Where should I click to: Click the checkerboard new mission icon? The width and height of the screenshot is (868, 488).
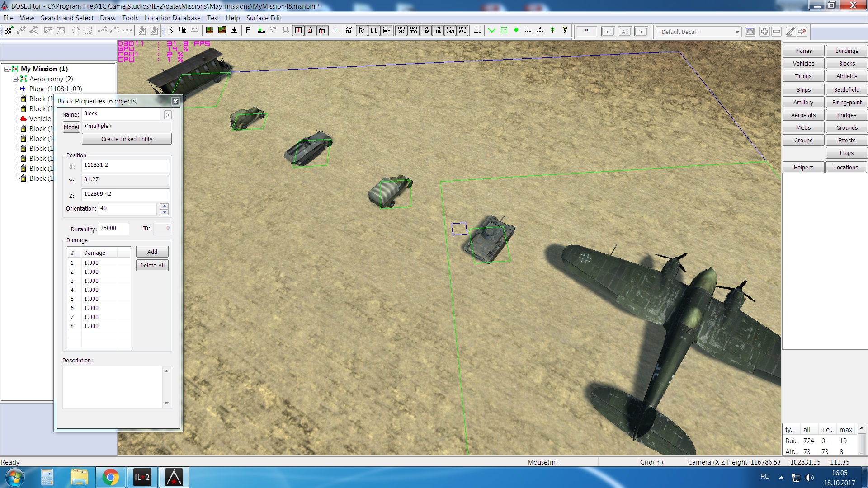[8, 30]
